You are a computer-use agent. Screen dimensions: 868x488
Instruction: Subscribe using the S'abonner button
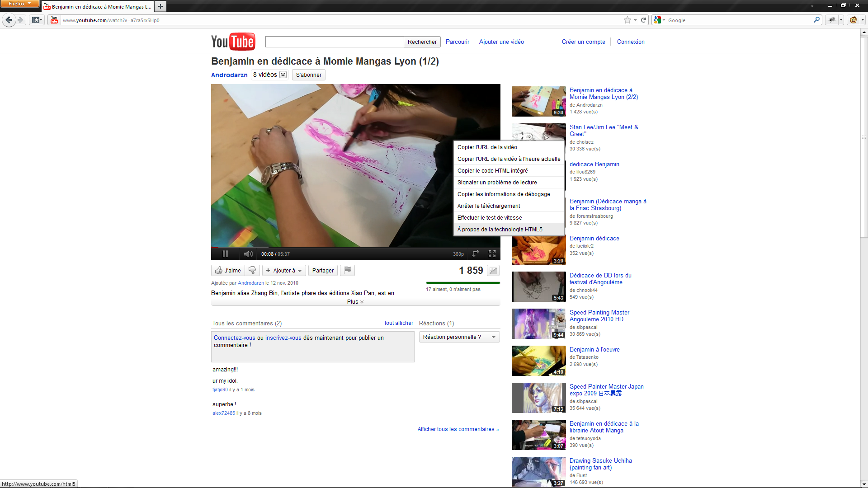(x=309, y=75)
